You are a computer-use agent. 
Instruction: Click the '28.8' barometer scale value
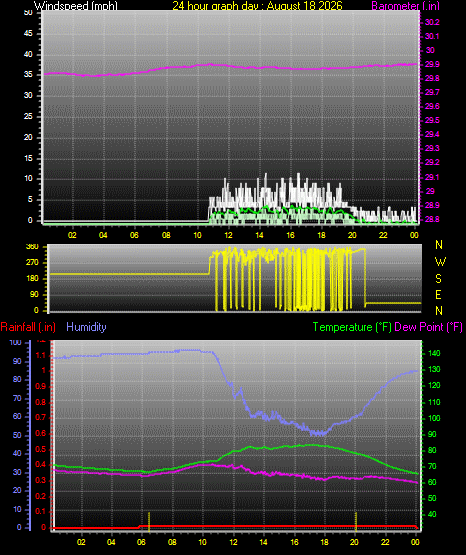(x=432, y=219)
